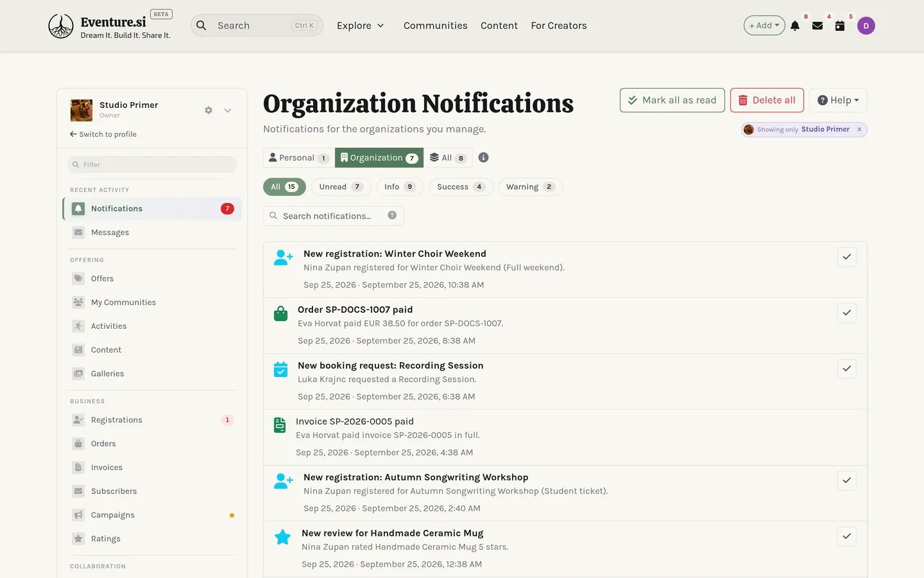Filter by Info notifications
The height and width of the screenshot is (578, 924).
coord(400,187)
